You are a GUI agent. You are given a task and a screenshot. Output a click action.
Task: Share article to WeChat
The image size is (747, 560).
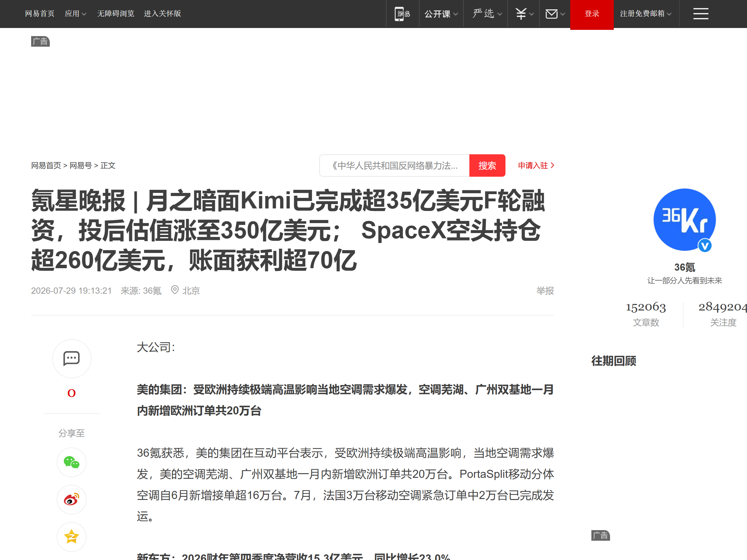pos(72,462)
